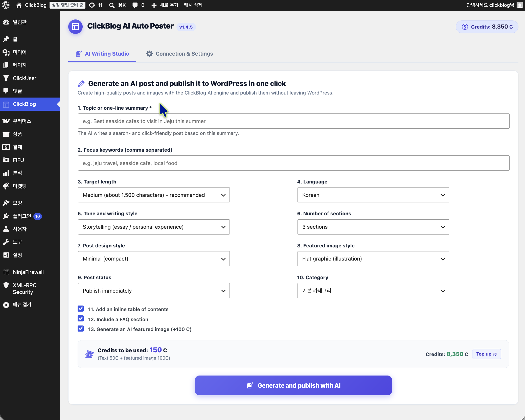525x420 pixels.
Task: Focus the Focus keywords input field
Action: point(293,163)
